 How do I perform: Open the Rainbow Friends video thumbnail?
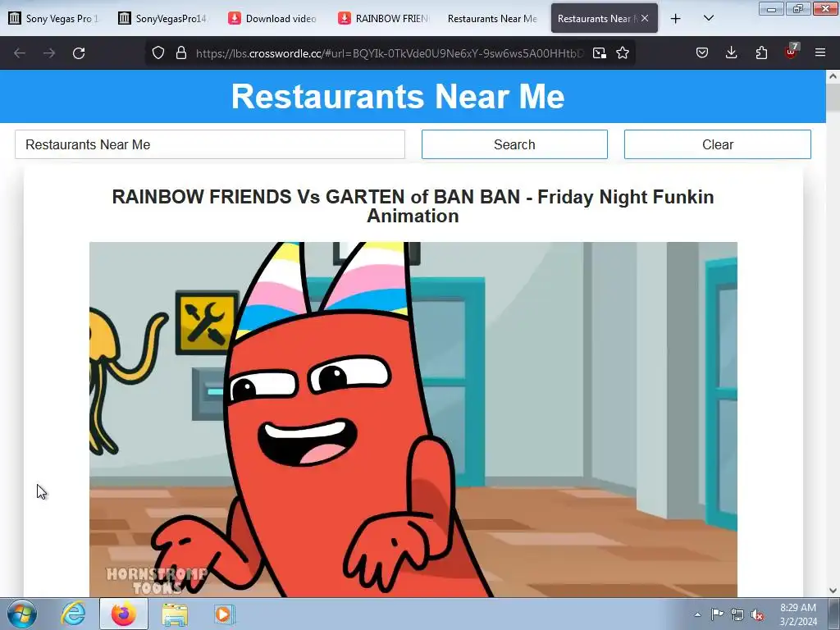click(x=413, y=419)
